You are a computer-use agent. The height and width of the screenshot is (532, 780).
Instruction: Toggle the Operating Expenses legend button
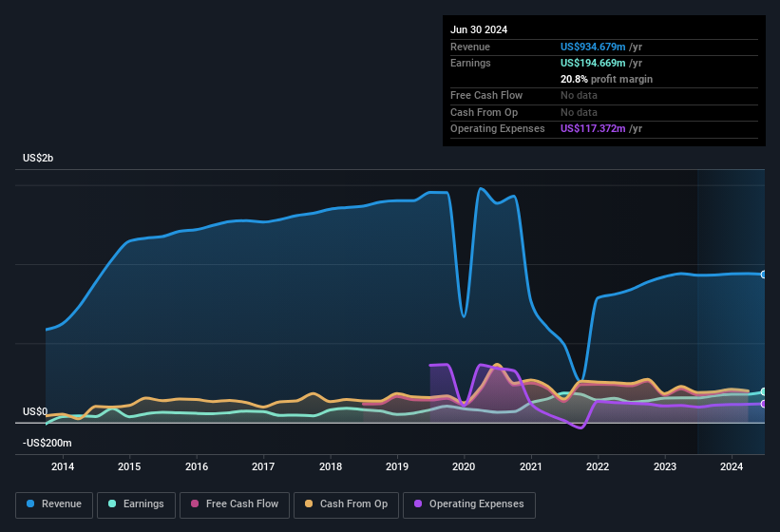(469, 504)
